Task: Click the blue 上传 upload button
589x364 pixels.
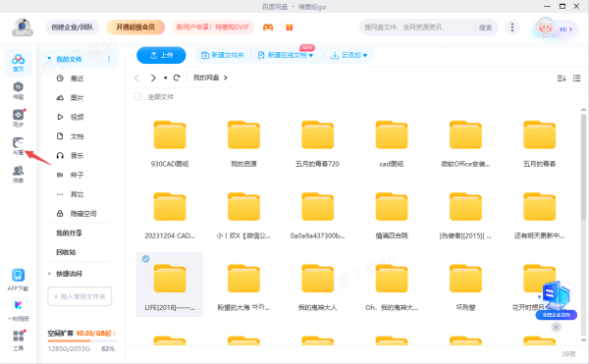Action: pos(161,55)
